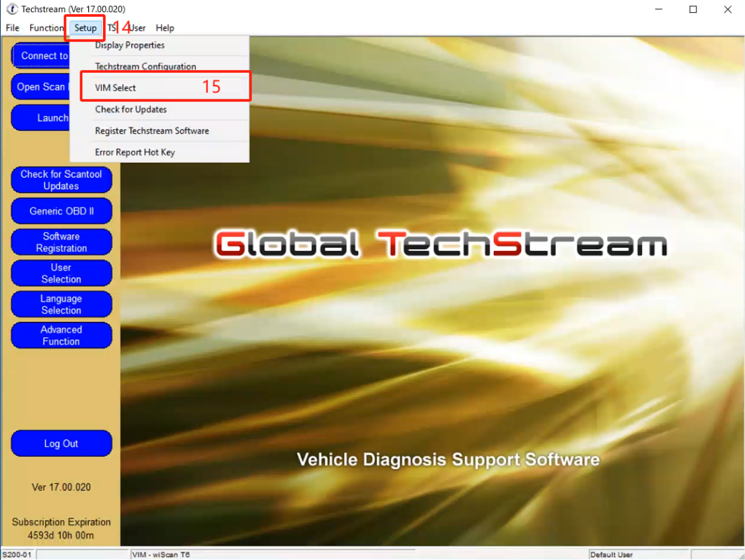Click the Log Out button
The height and width of the screenshot is (560, 745).
click(61, 444)
